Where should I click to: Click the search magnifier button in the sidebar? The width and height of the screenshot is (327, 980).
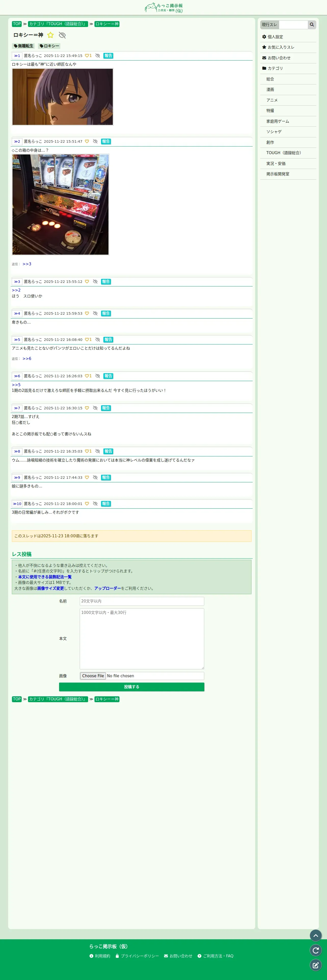point(312,25)
